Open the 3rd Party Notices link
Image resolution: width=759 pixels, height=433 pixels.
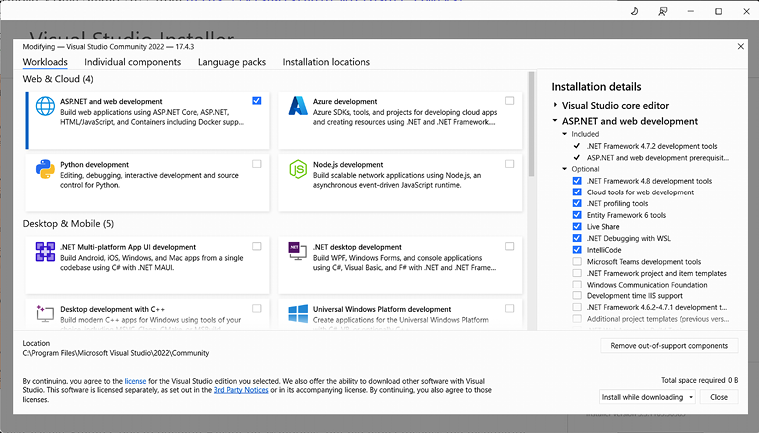click(241, 390)
